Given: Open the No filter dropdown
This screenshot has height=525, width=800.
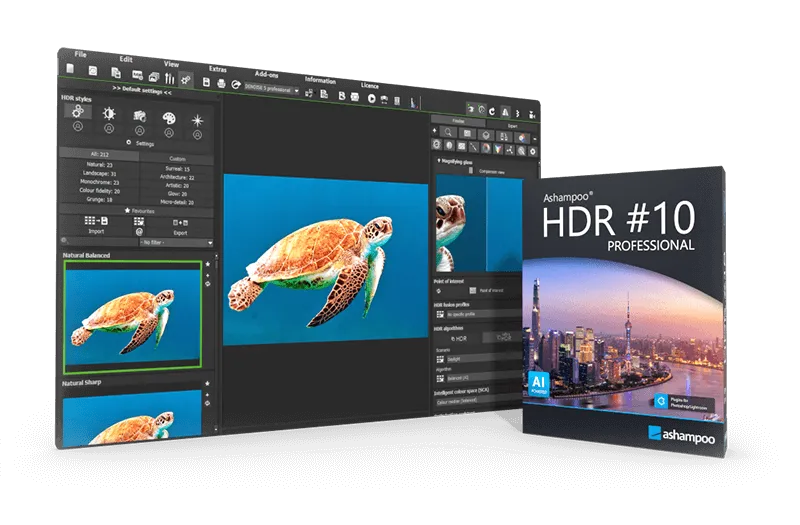Looking at the screenshot, I should tap(176, 242).
